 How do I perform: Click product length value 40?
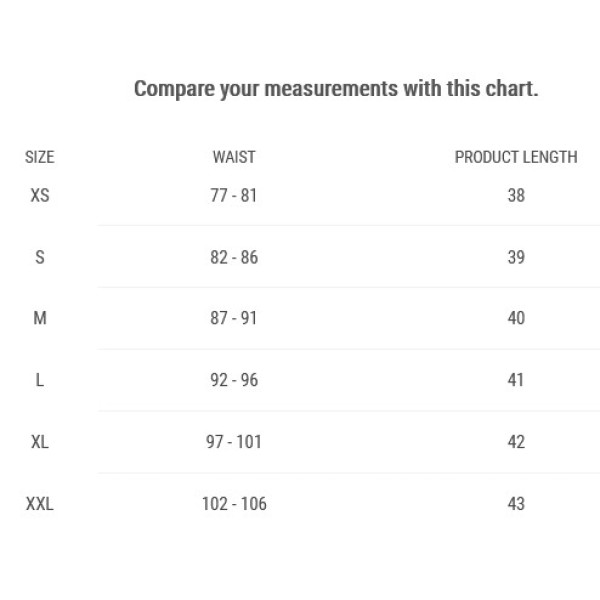(x=516, y=318)
